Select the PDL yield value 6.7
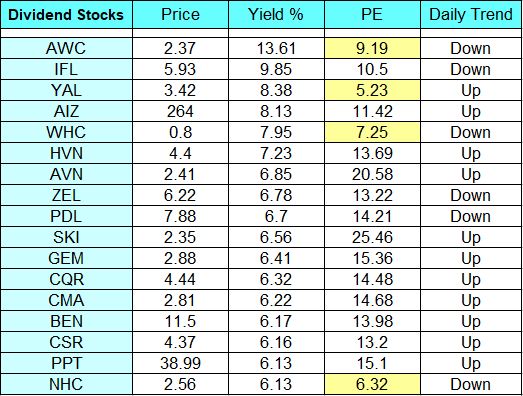Screen dimensions: 523x396 (x=276, y=217)
